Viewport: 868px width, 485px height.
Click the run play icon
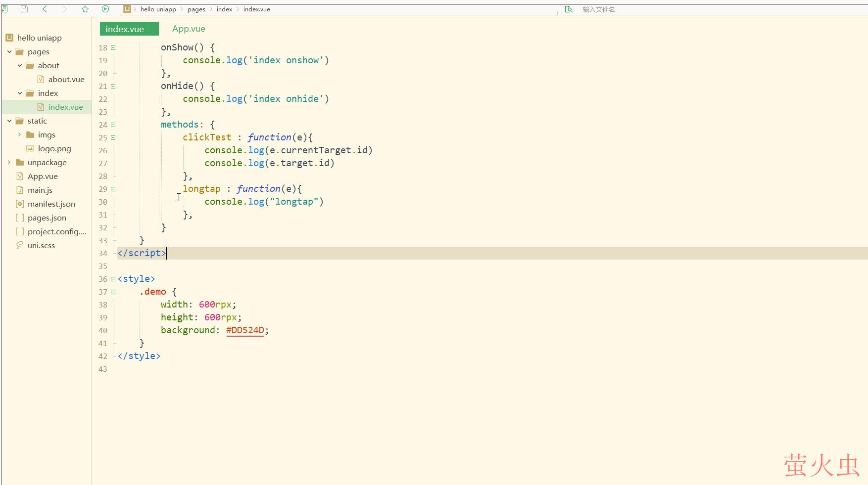click(105, 9)
